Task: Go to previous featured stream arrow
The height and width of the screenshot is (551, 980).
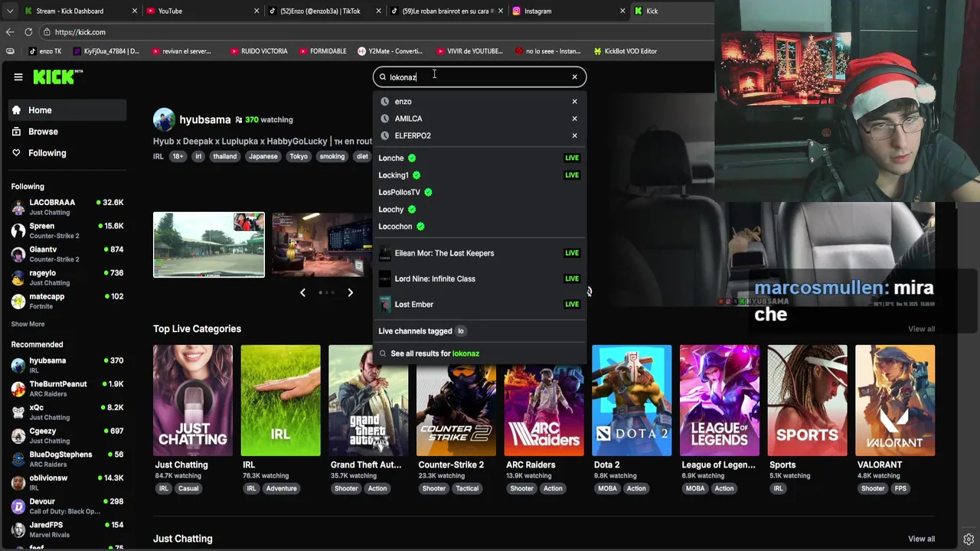Action: click(x=302, y=292)
